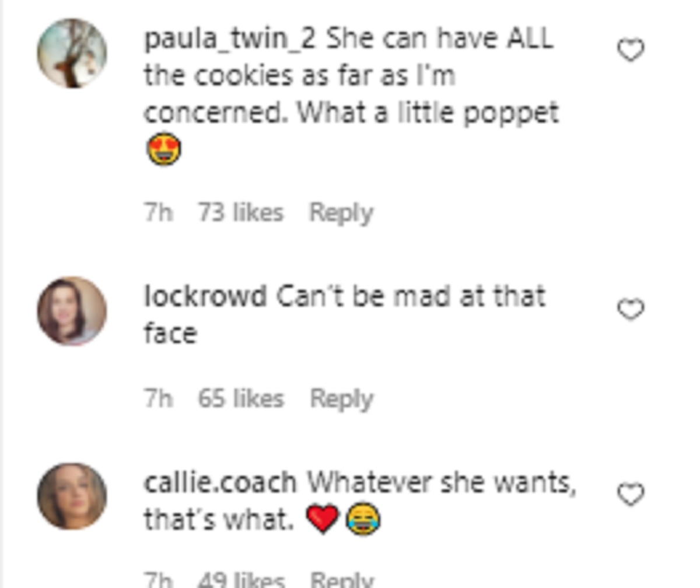Viewport: 700px width, 588px height.
Task: Open callie.coach's profile picture
Action: (72, 496)
